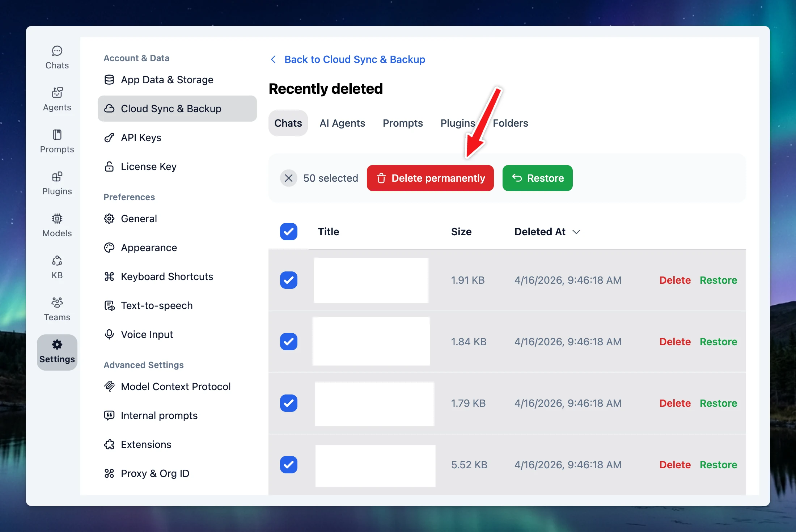Click Delete permanently button

tap(430, 178)
